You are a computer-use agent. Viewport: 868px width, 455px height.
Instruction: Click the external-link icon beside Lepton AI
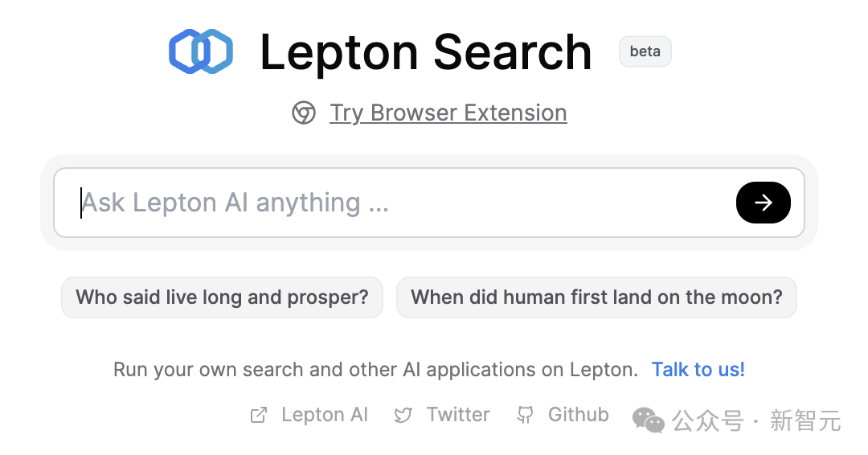coord(259,416)
